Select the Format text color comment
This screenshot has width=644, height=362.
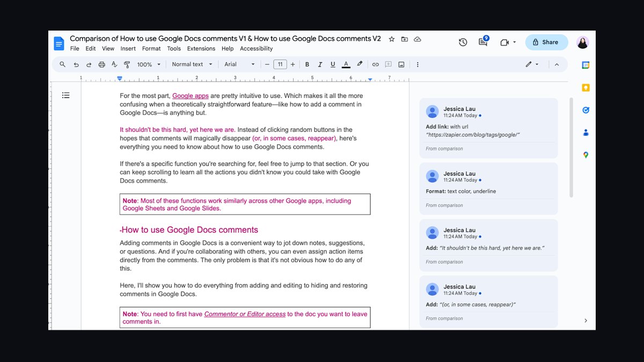point(488,189)
